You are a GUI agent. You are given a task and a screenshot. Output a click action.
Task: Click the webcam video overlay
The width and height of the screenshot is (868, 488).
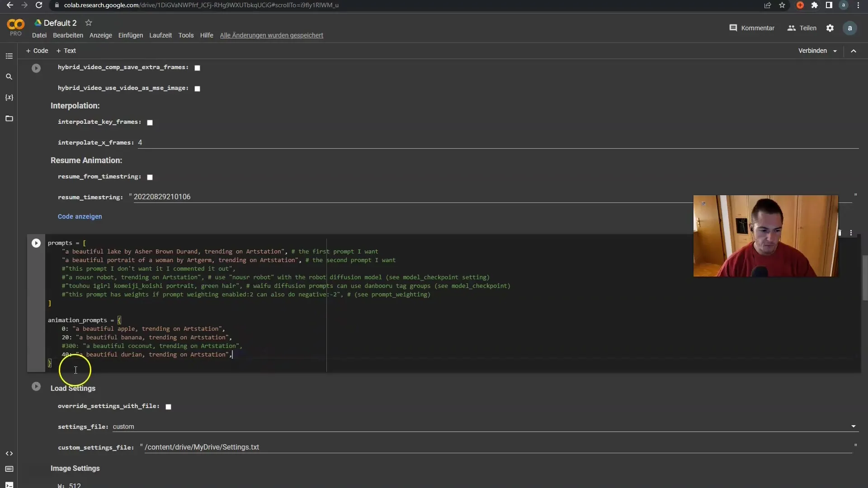pos(766,236)
